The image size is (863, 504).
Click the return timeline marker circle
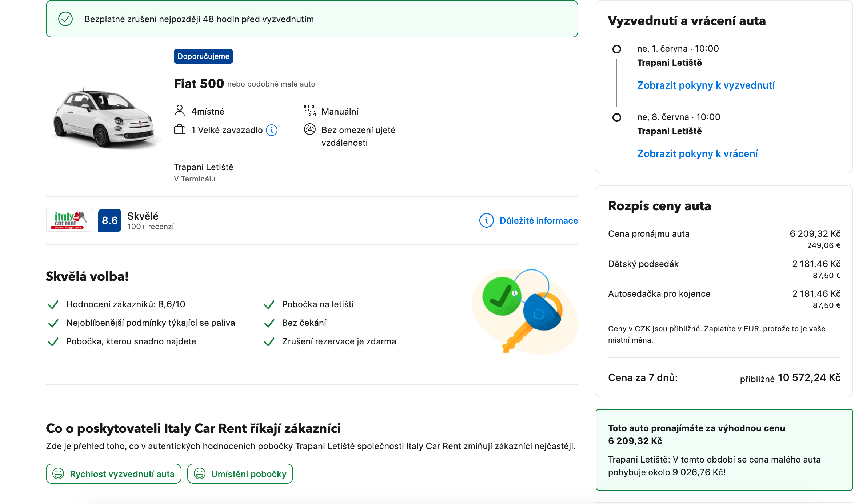coord(616,117)
